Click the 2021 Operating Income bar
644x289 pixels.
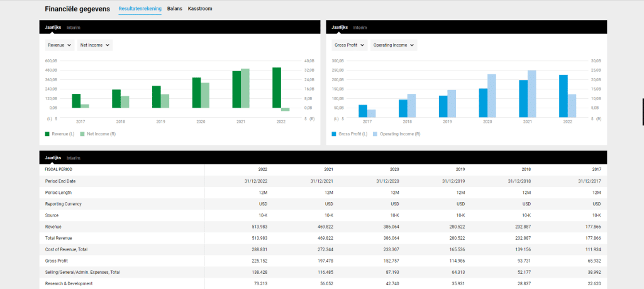pyautogui.click(x=532, y=94)
